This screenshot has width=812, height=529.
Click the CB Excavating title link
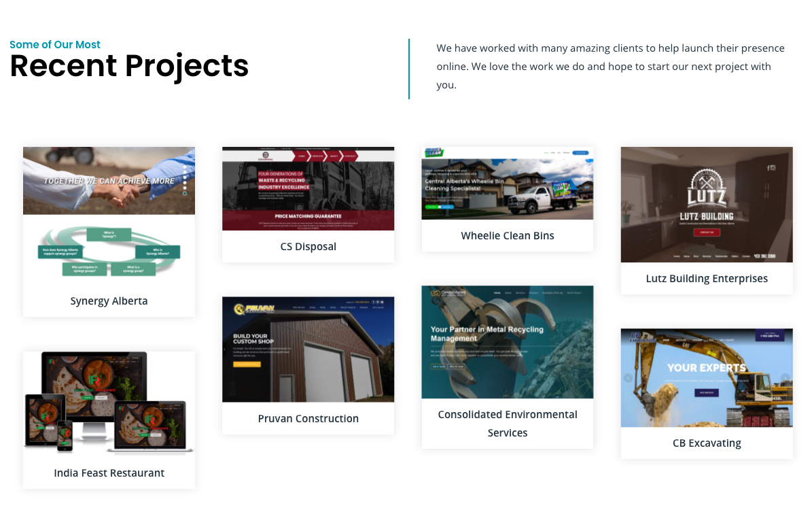707,443
